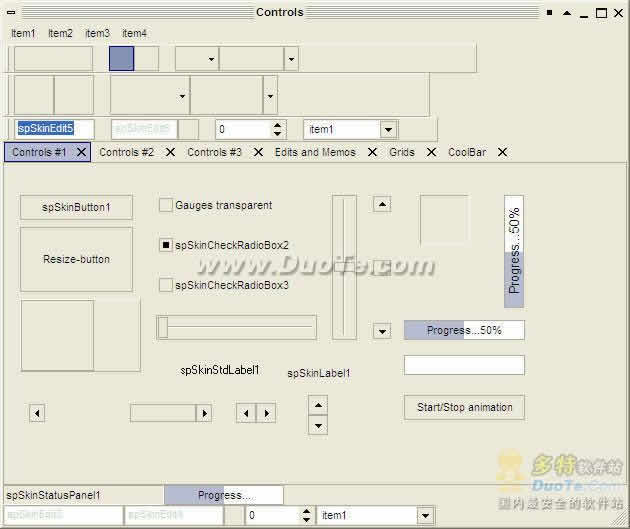Switch to the Grids tab
The width and height of the screenshot is (630, 529).
coord(402,152)
